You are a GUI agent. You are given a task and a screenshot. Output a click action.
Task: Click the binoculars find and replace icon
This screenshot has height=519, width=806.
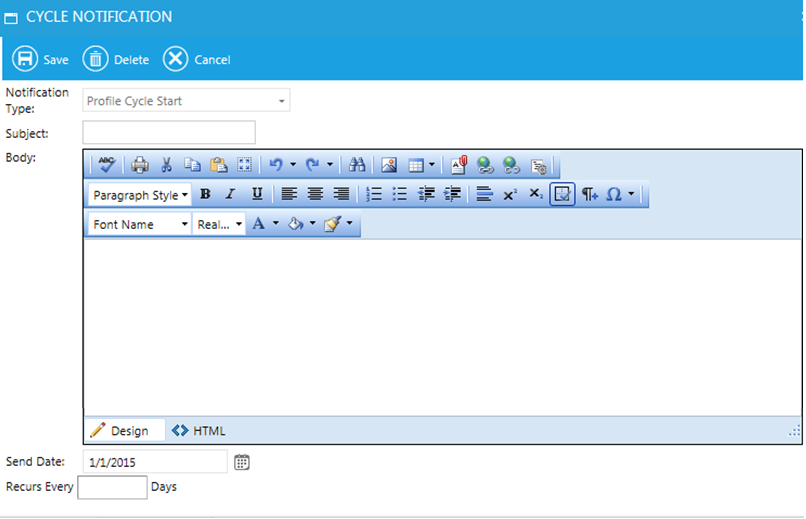(357, 166)
